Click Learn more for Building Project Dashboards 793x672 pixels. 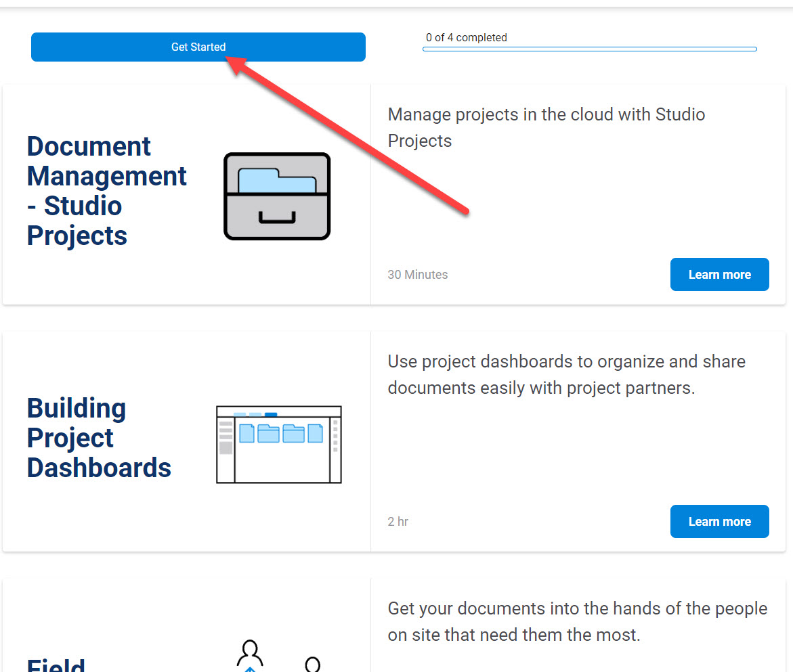point(720,522)
